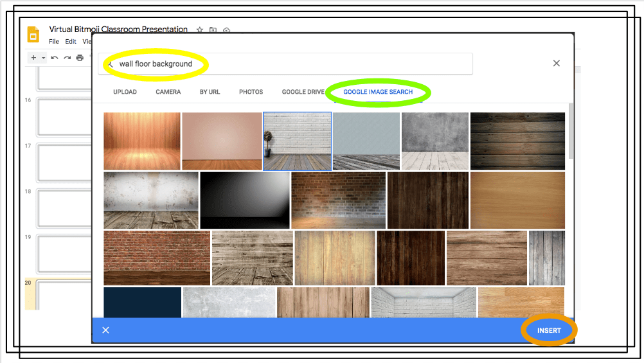Select the white brick wall with plant image
Viewport: 644px width, 363px height.
point(297,141)
